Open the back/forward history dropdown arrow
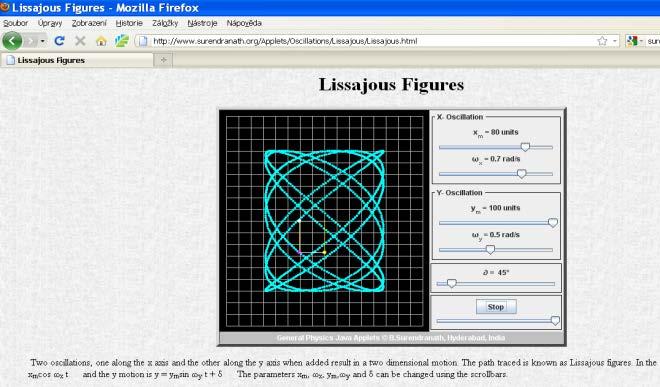 click(x=43, y=41)
